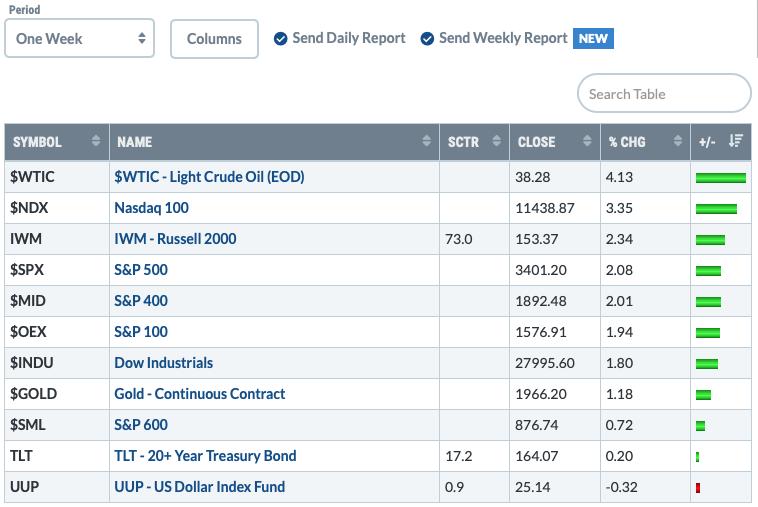Click inside the Search Table field

point(664,93)
